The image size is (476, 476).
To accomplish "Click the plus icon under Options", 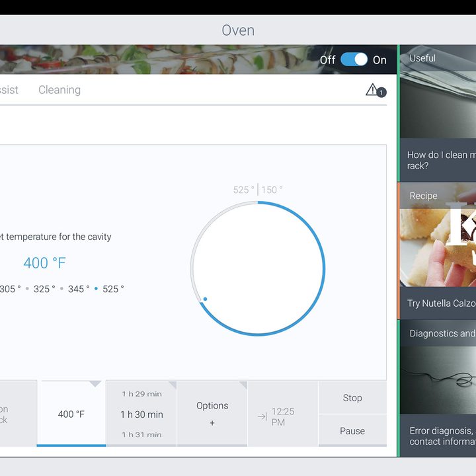I will [212, 423].
